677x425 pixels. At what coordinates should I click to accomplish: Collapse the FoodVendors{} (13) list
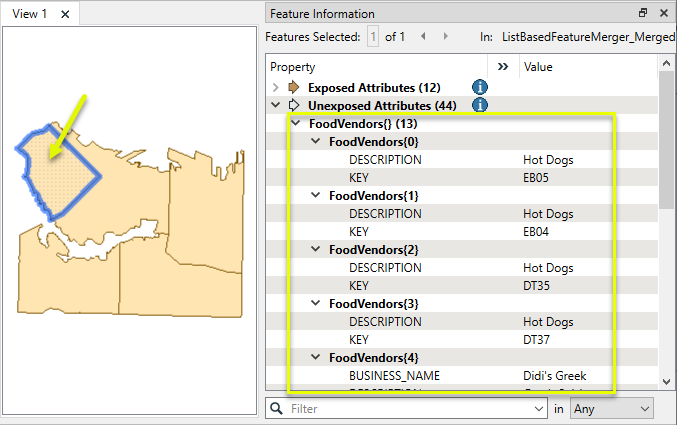pyautogui.click(x=295, y=124)
